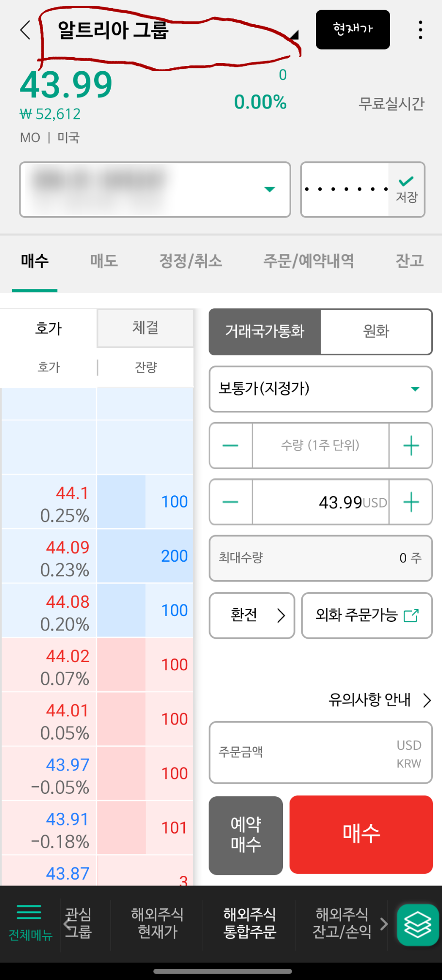The image size is (442, 980).
Task: Open the 보통가(지정가) order type dropdown
Action: click(x=321, y=389)
